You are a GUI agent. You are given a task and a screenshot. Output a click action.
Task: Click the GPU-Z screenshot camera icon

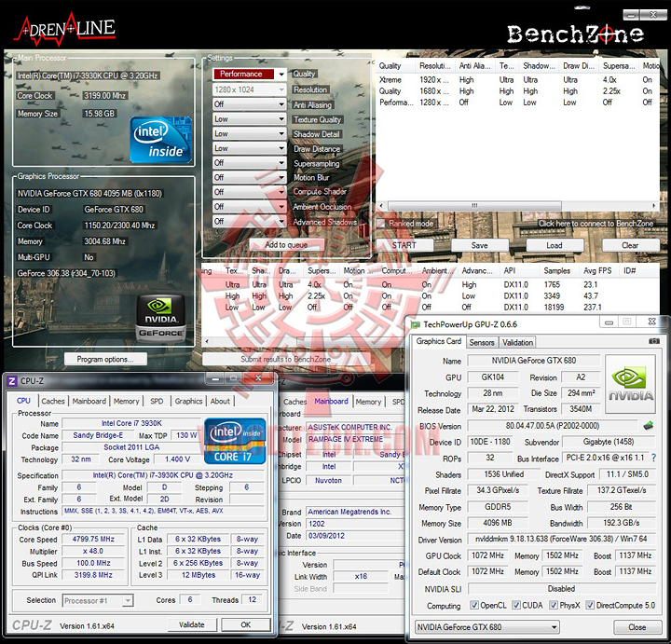[x=654, y=341]
